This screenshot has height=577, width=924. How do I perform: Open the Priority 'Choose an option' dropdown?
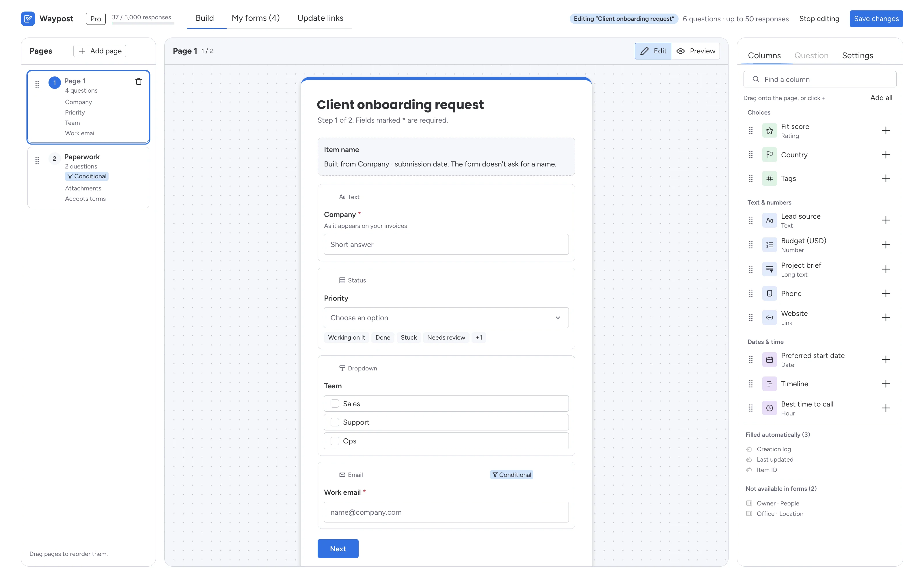pyautogui.click(x=446, y=318)
